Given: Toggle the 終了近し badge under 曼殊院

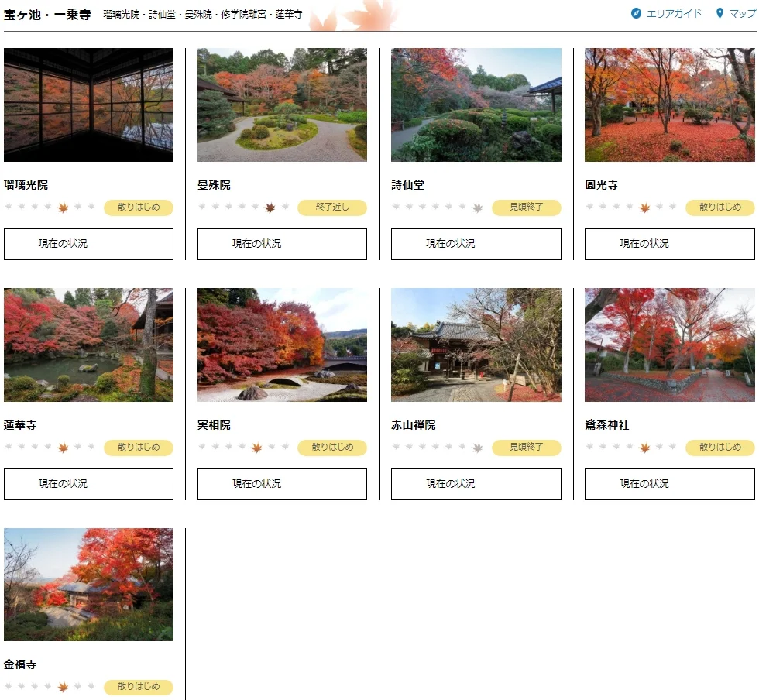Looking at the screenshot, I should pos(331,208).
